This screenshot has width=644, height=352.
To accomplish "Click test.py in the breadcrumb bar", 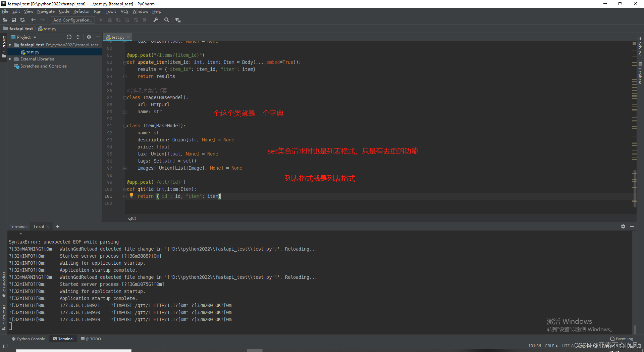I will click(47, 29).
